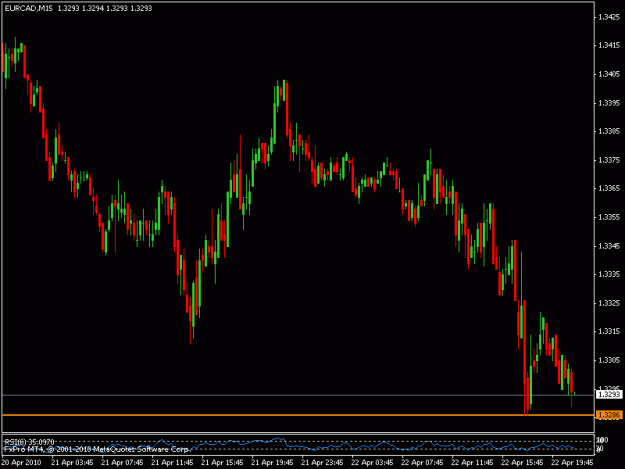Click the 21 Apr 07:45 time label
The height and width of the screenshot is (469, 625).
(x=122, y=462)
